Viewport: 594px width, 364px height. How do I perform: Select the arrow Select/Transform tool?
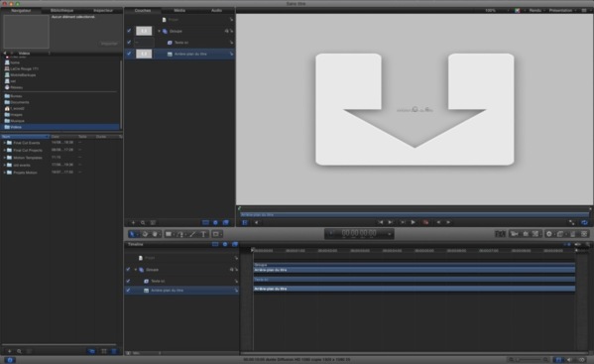point(132,234)
